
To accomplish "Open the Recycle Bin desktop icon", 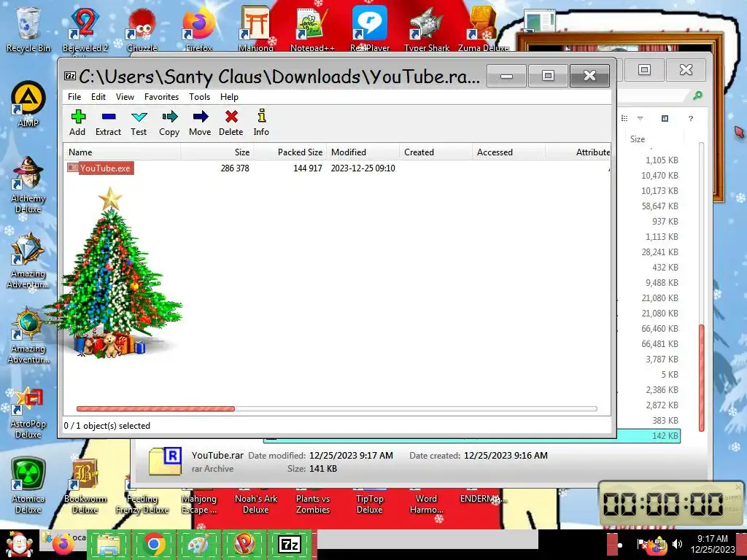I will (x=28, y=29).
